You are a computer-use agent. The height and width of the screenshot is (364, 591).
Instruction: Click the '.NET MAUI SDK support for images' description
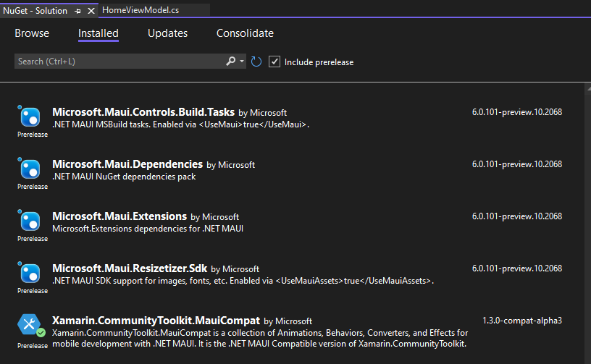pyautogui.click(x=243, y=281)
